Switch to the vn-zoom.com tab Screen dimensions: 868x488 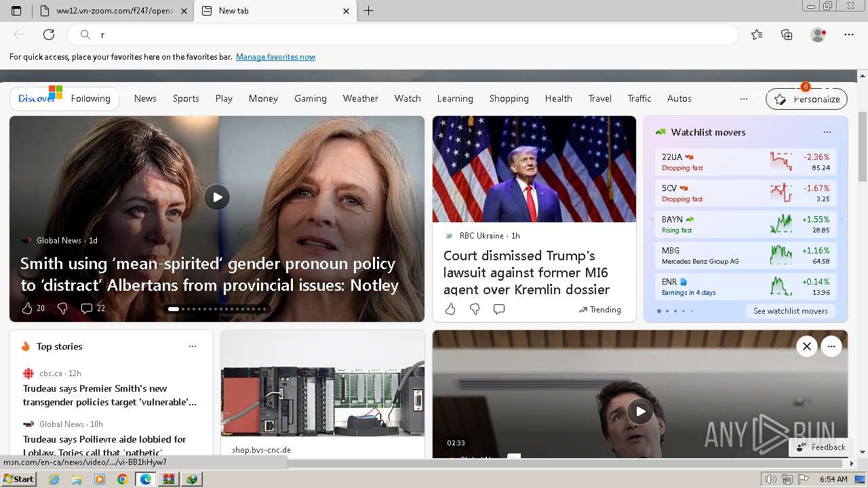(x=112, y=11)
